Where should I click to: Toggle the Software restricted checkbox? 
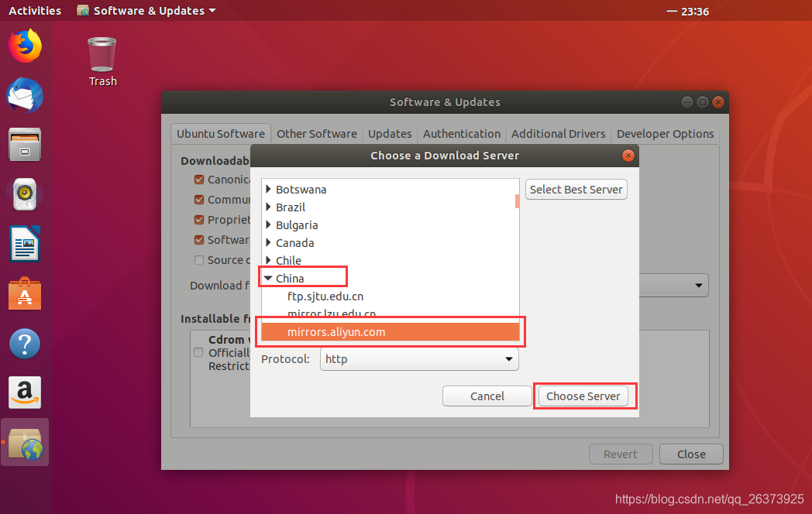click(x=199, y=240)
